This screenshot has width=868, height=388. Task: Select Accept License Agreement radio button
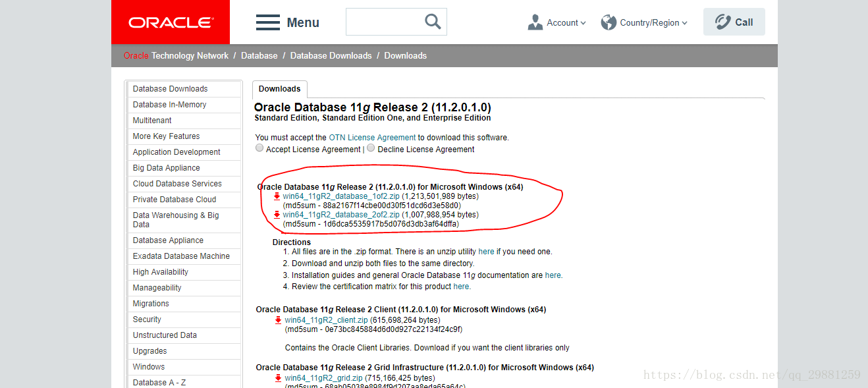[259, 148]
